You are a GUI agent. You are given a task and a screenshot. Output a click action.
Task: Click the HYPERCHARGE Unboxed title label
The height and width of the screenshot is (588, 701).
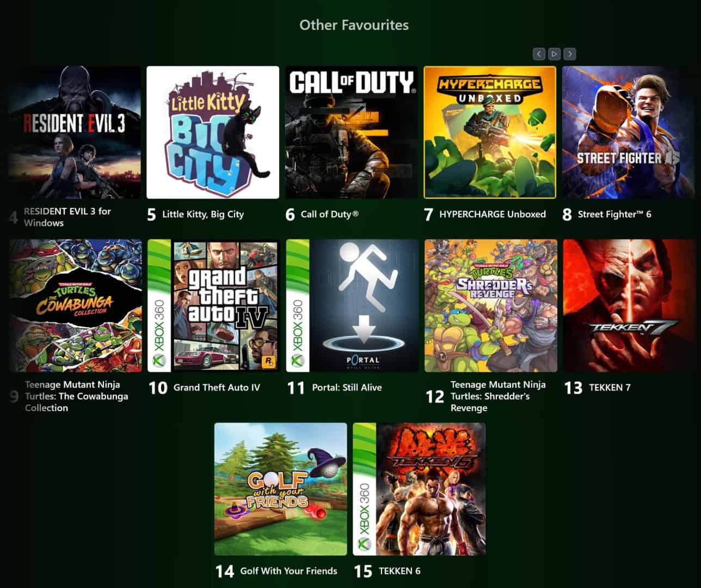tap(493, 215)
